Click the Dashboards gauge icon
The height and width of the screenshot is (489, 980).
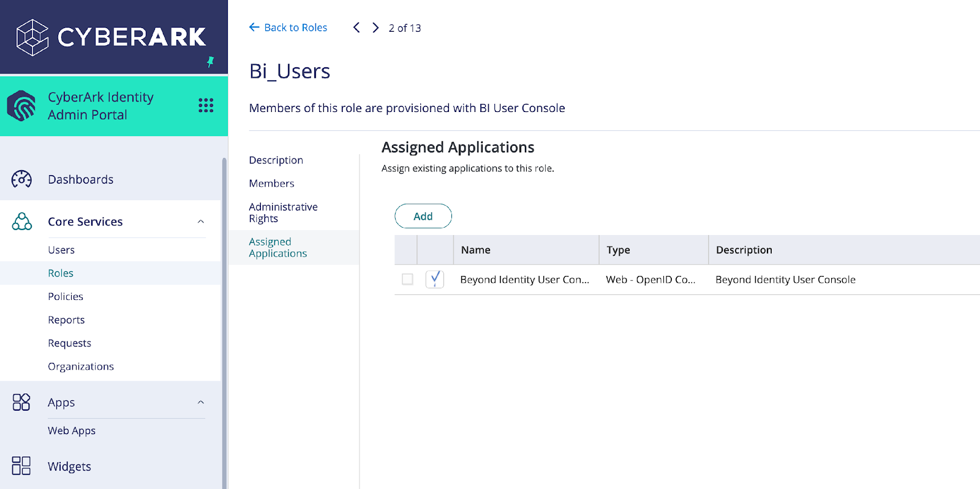click(21, 179)
